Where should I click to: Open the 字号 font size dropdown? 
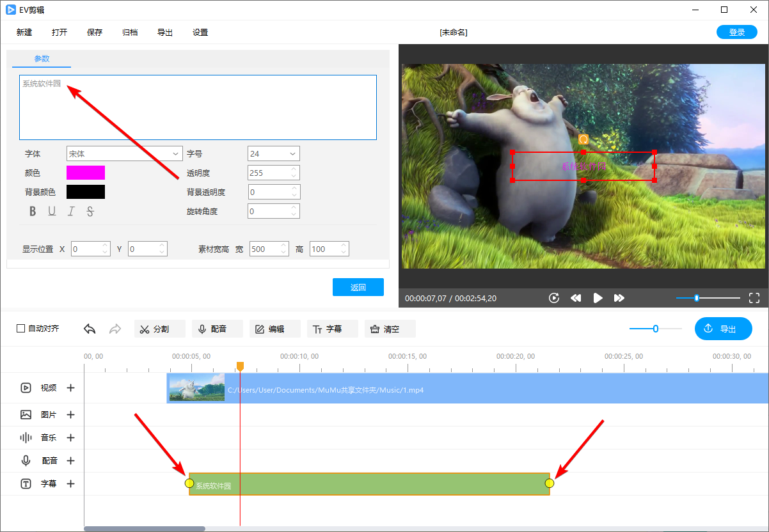273,153
